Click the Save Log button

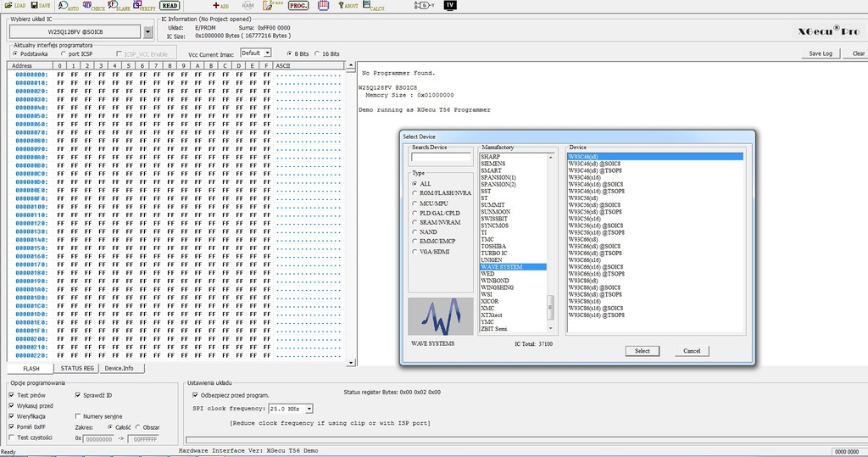tap(821, 53)
